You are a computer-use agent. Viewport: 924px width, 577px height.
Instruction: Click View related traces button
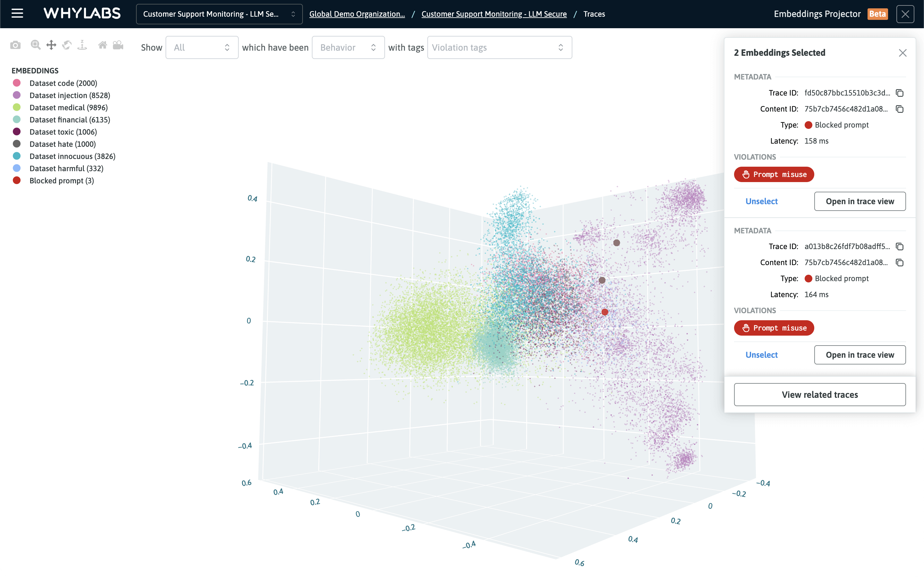819,394
